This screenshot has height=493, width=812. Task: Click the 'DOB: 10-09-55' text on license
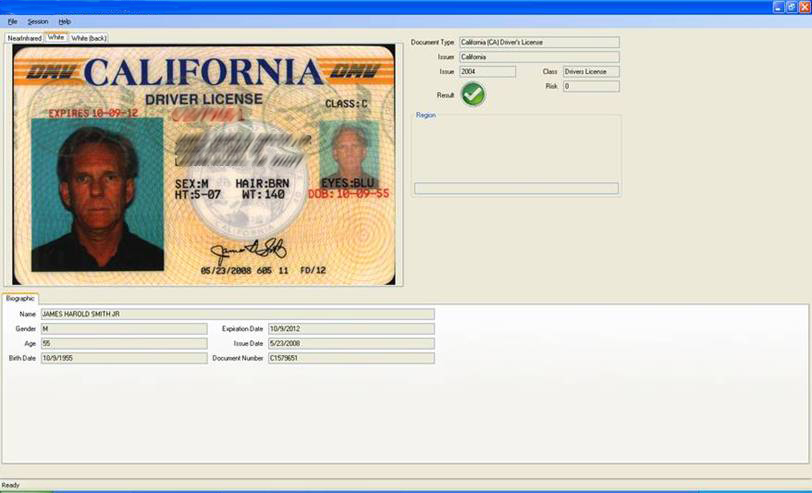coord(349,194)
